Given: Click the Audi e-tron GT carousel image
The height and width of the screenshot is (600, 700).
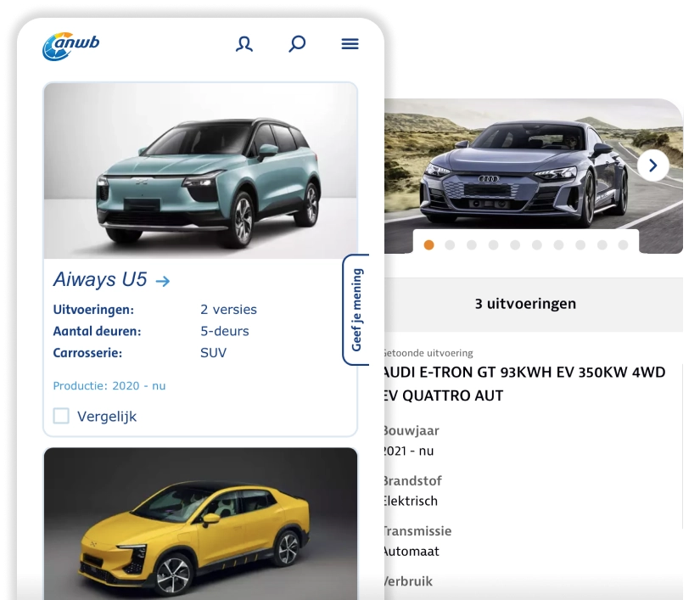Looking at the screenshot, I should click(x=534, y=176).
